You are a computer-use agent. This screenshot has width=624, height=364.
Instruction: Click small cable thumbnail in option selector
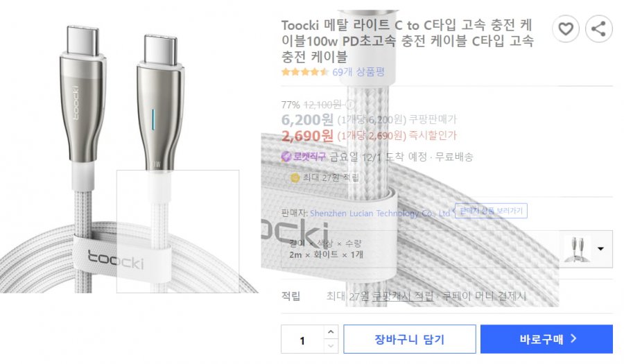point(577,249)
